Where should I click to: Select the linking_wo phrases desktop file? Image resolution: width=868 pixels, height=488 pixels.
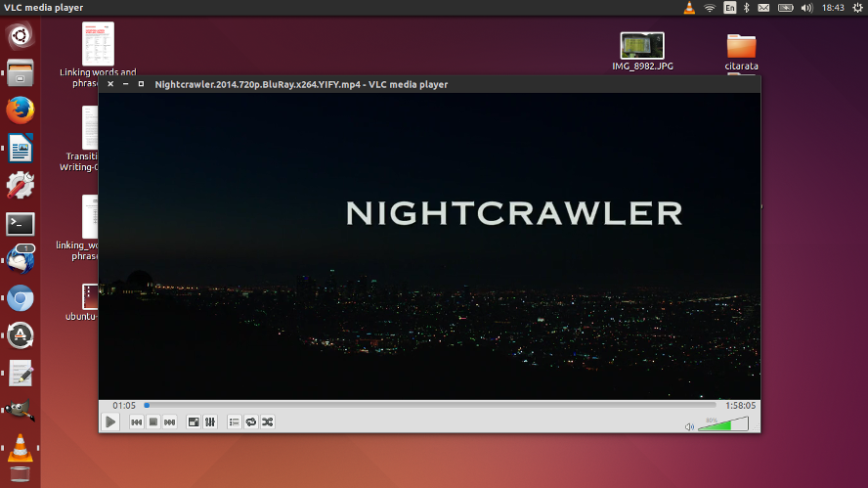[79, 228]
